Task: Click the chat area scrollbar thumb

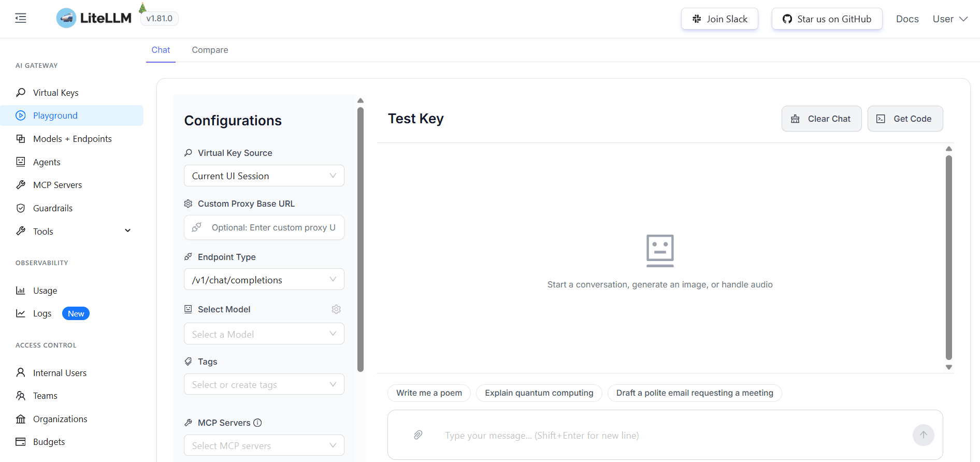Action: [949, 257]
